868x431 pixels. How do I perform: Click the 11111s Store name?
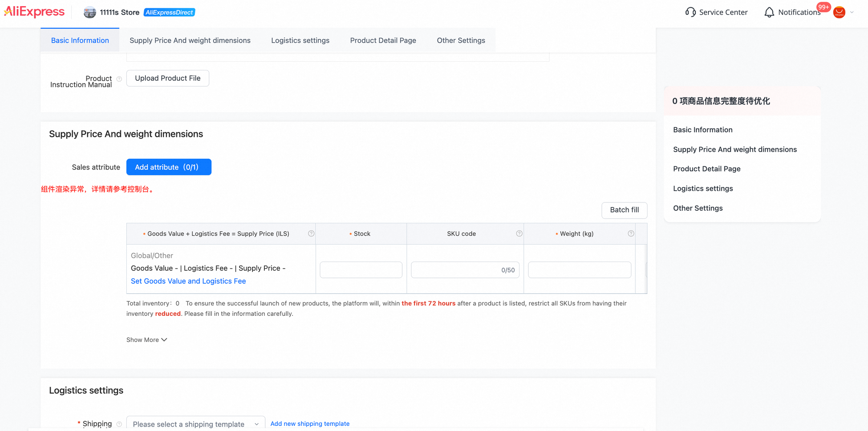[119, 12]
